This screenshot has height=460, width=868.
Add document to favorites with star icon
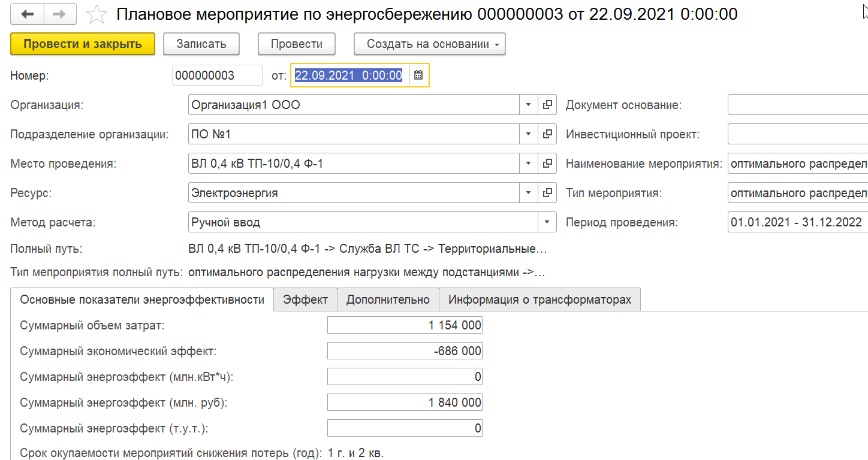97,14
